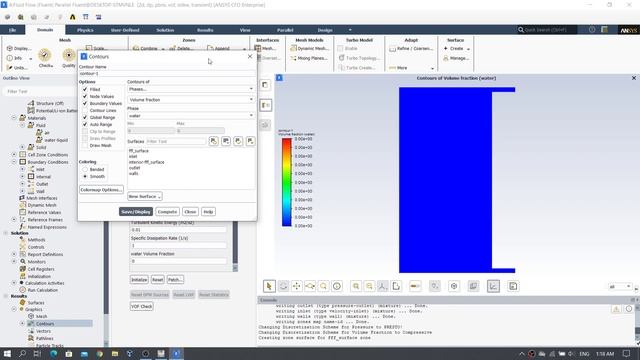Click the probe information icon
Image resolution: width=640 pixels, height=360 pixels.
click(x=337, y=286)
